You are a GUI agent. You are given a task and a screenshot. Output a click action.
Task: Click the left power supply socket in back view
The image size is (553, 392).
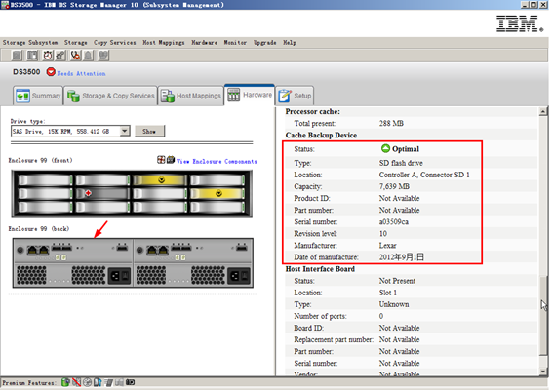(x=119, y=276)
